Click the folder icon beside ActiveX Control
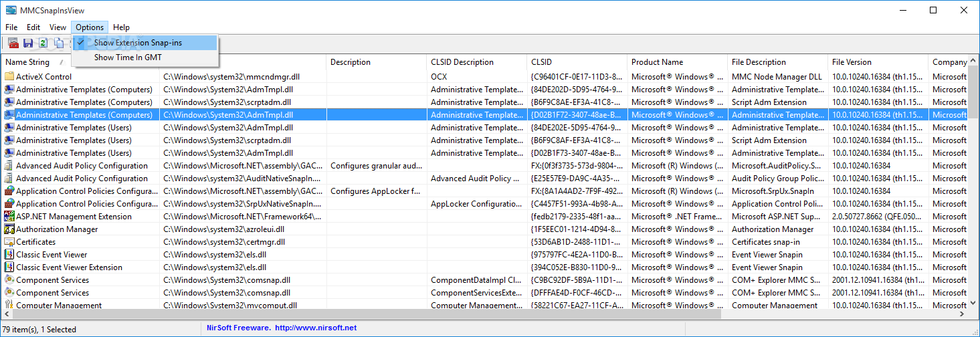This screenshot has width=980, height=337. pos(9,77)
